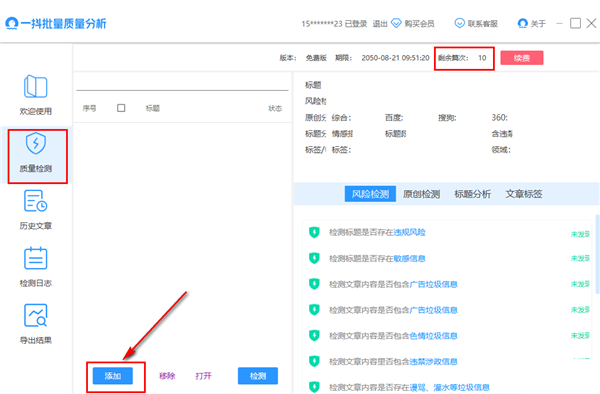Click the 免费版 version text

(316, 58)
